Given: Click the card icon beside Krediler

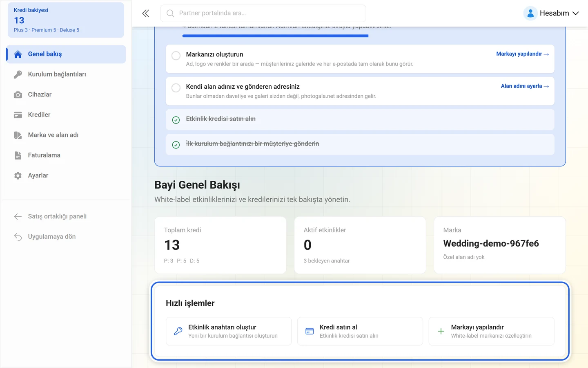Looking at the screenshot, I should [18, 115].
